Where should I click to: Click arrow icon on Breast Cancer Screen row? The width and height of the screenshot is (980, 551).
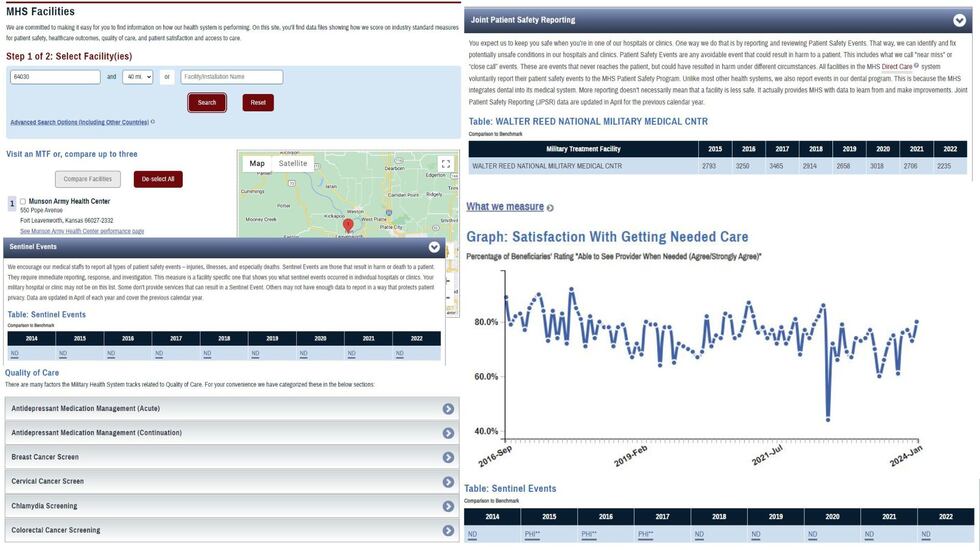click(449, 457)
